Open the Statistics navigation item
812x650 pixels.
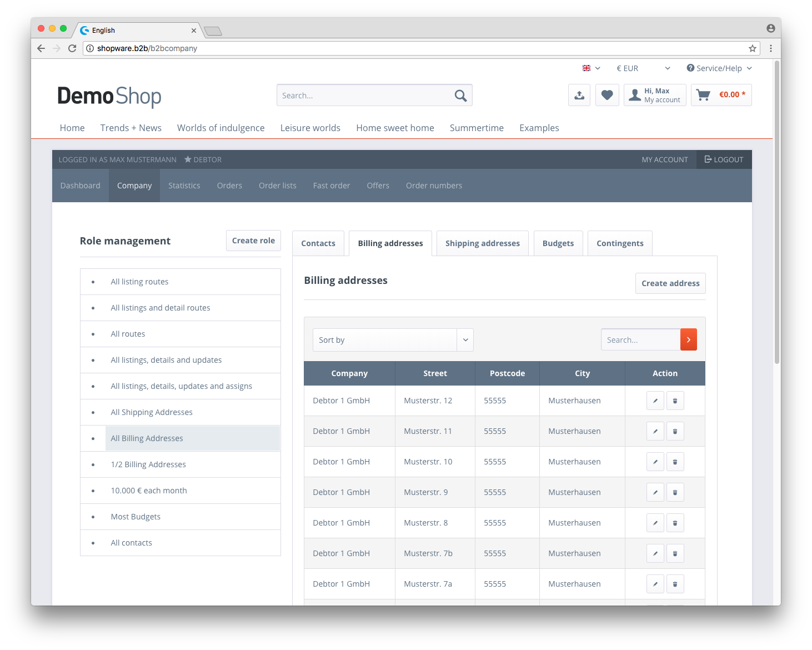pyautogui.click(x=184, y=186)
